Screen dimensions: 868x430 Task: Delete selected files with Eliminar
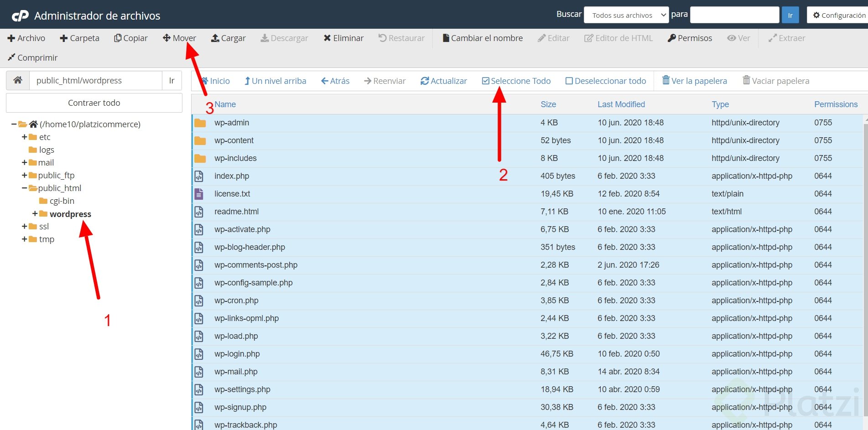(x=343, y=38)
